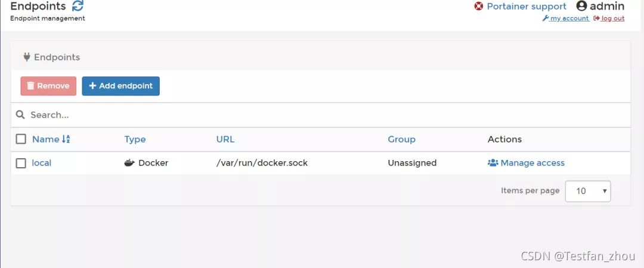
Task: Open the local endpoint link
Action: (42, 163)
